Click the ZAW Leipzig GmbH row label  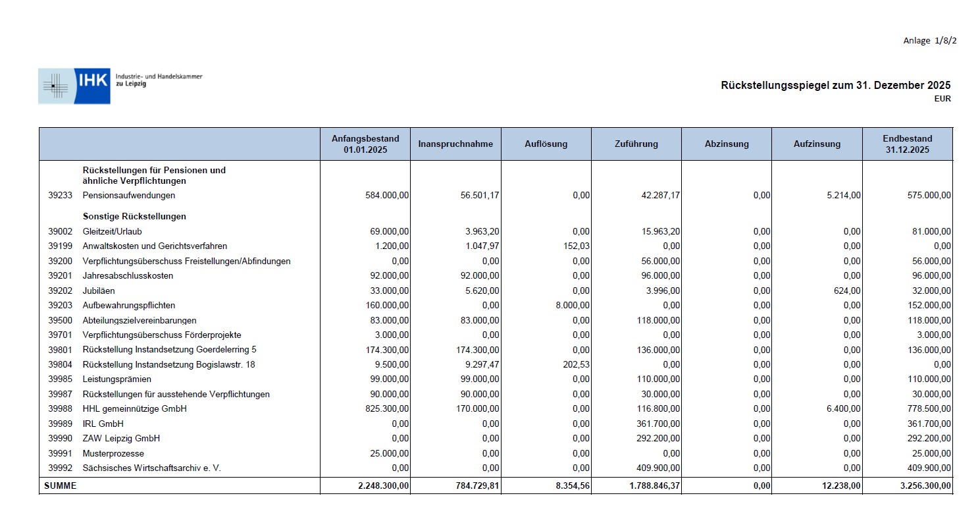[x=121, y=439]
